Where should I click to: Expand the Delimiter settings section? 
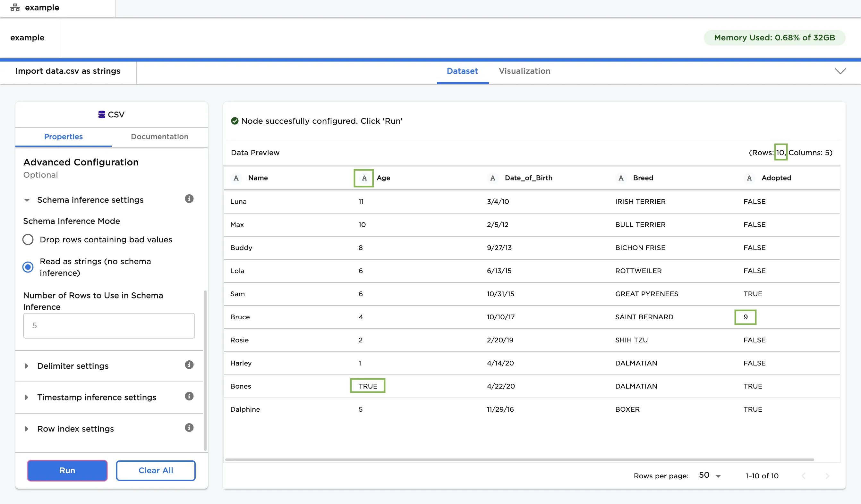point(27,366)
